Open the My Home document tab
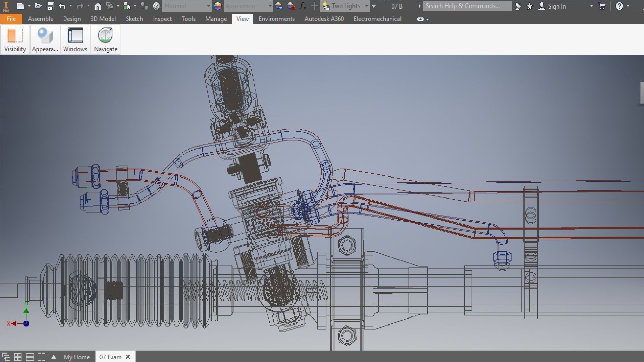This screenshot has height=362, width=644. pos(77,357)
